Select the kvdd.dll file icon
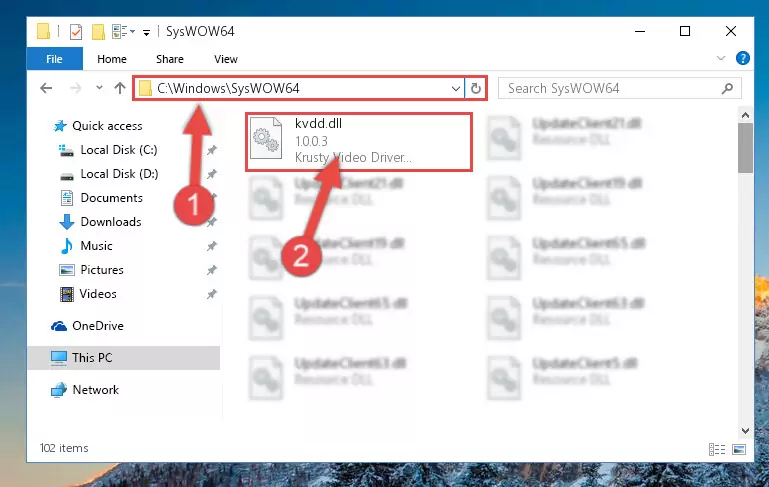Screen dimensions: 769x487 266,138
